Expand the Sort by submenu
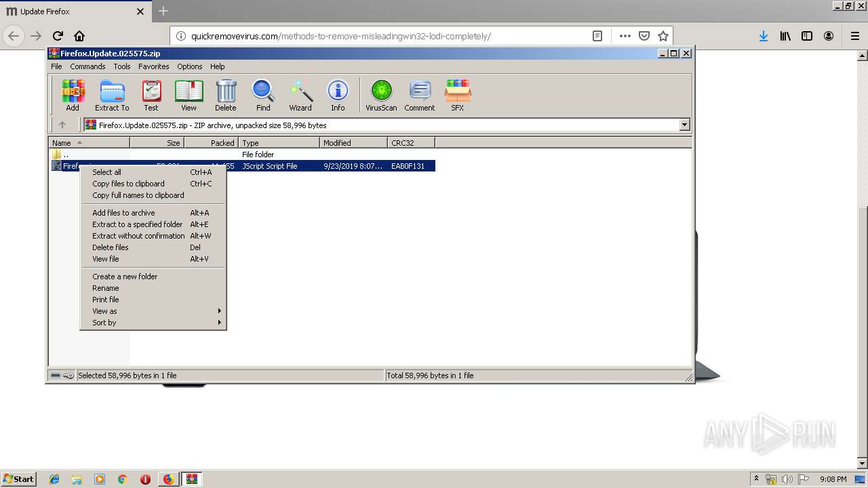The height and width of the screenshot is (488, 868). click(153, 323)
